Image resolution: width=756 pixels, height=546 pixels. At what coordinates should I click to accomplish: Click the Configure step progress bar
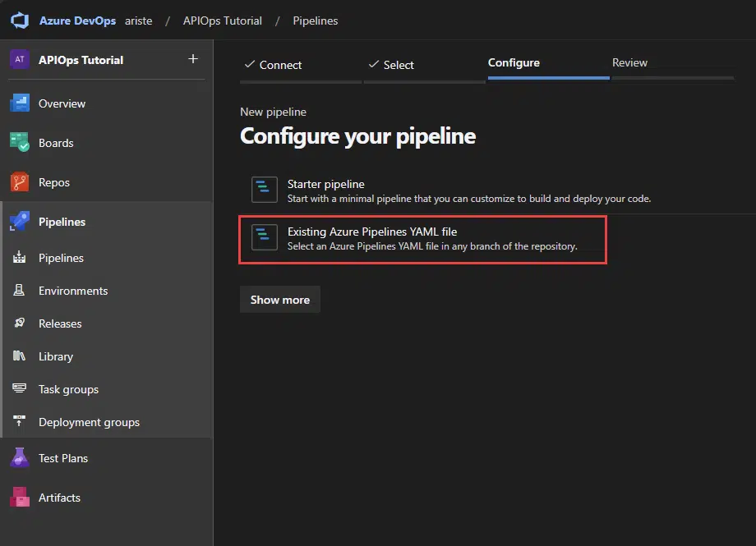(x=547, y=78)
